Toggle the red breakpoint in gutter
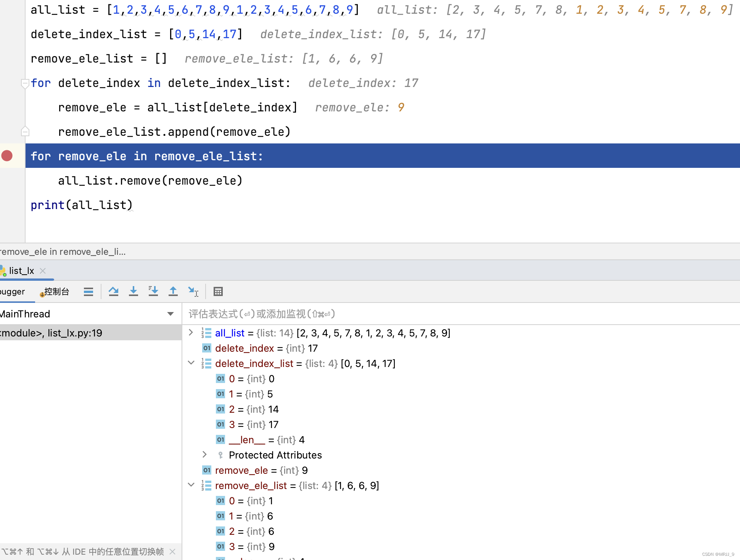The height and width of the screenshot is (560, 740). pos(7,156)
